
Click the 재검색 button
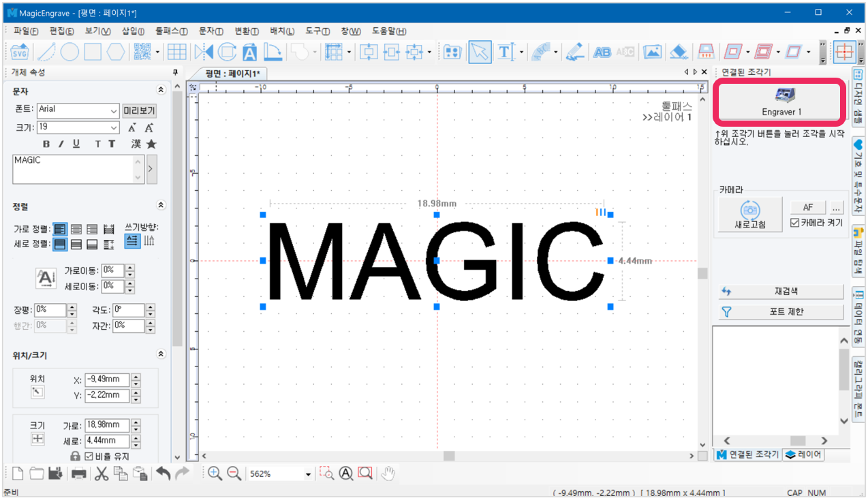[781, 292]
